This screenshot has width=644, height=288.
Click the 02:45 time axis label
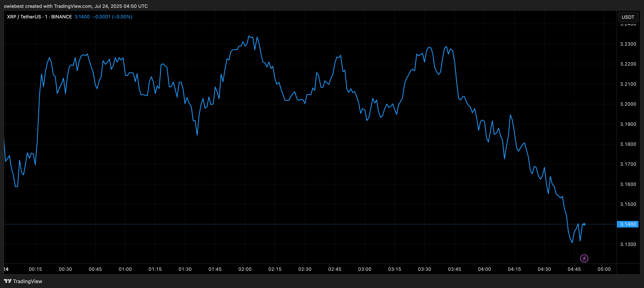(x=335, y=269)
